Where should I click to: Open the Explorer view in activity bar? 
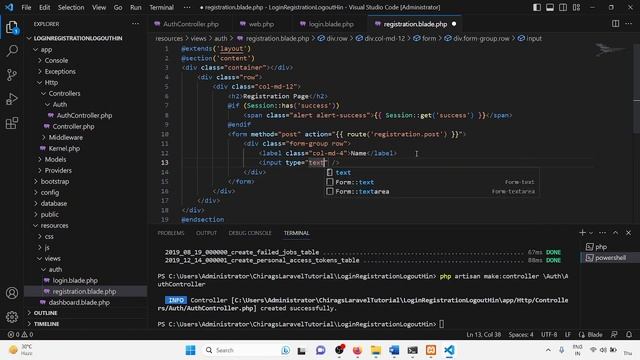(x=12, y=28)
